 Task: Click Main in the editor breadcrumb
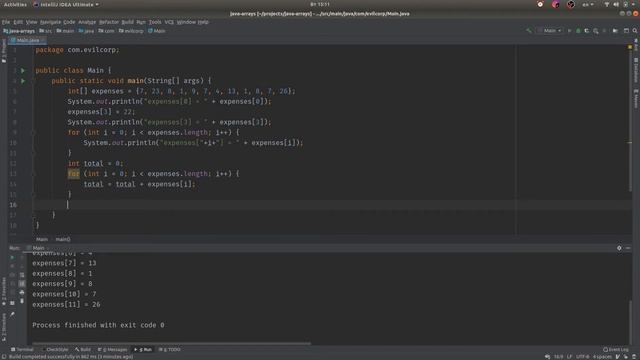42,239
